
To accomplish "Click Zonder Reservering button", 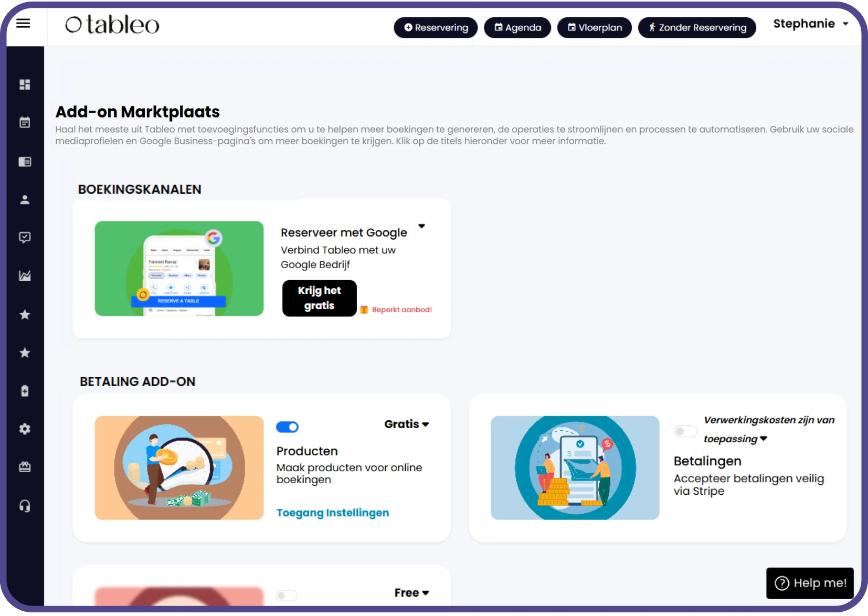I will (697, 27).
